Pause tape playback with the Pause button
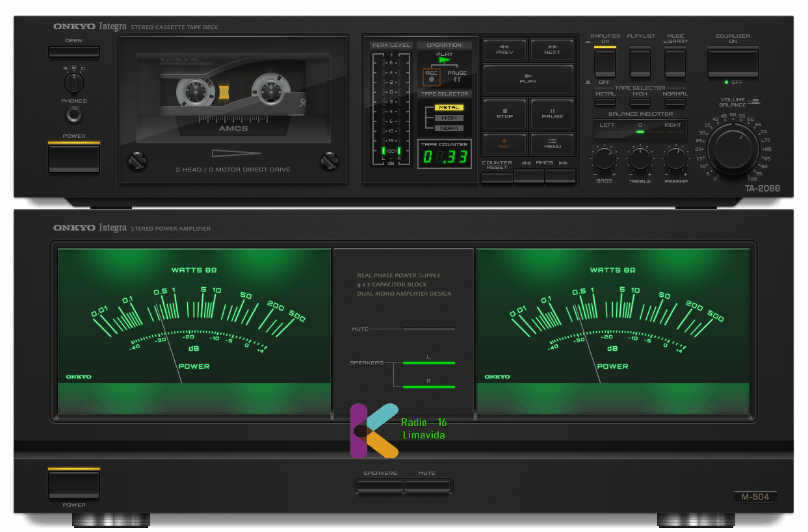The image size is (808, 532). 552,114
